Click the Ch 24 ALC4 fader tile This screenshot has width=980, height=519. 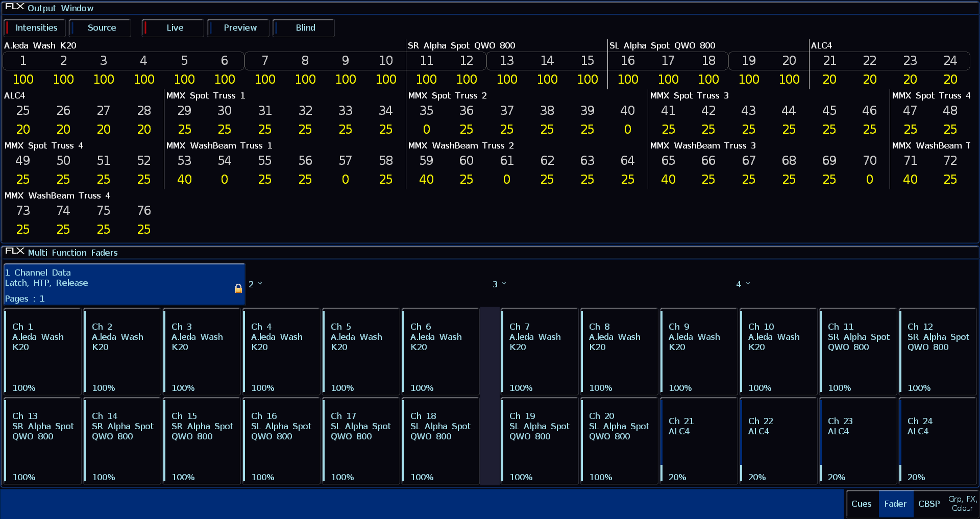pos(938,441)
